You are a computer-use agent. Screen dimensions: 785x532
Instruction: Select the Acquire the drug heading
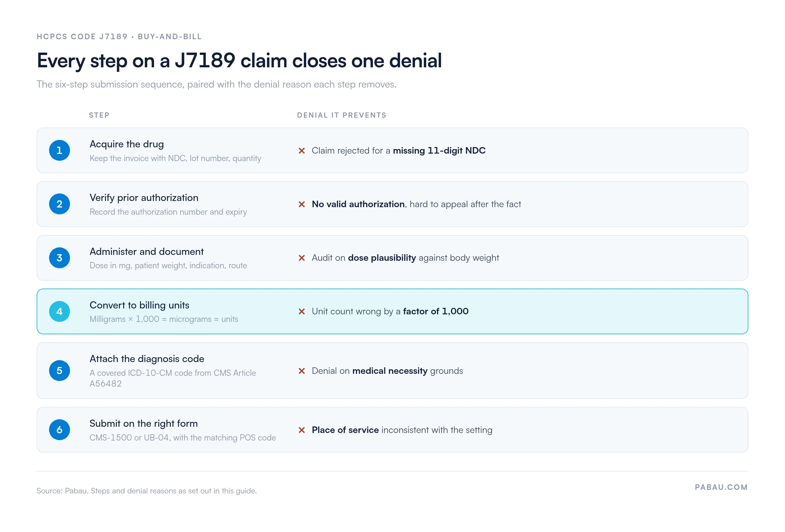pos(127,144)
